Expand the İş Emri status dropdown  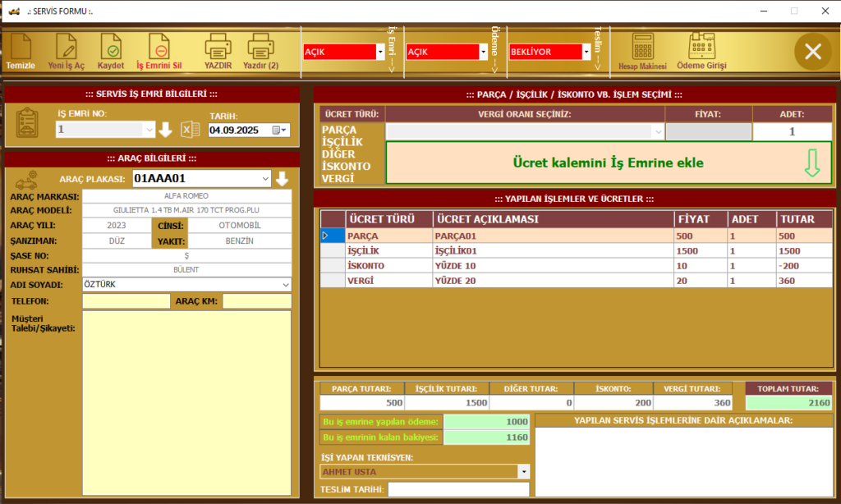tap(380, 52)
